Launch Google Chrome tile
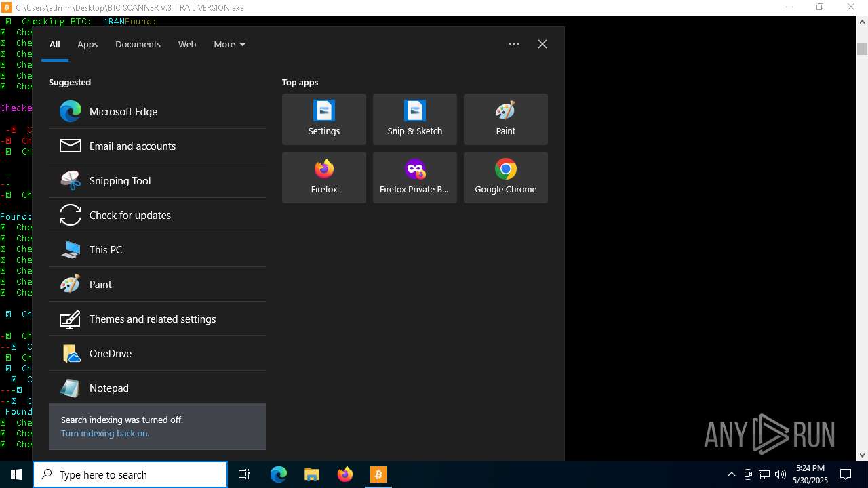868x488 pixels. point(506,178)
